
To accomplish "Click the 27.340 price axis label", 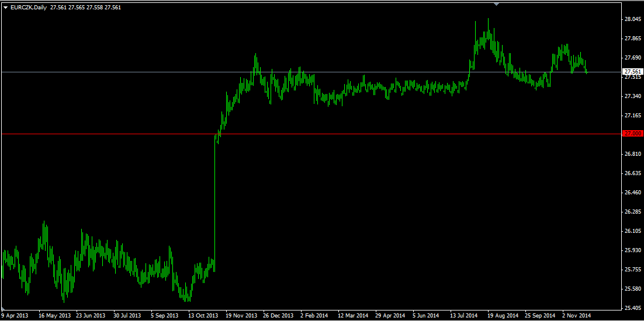I will coord(632,96).
